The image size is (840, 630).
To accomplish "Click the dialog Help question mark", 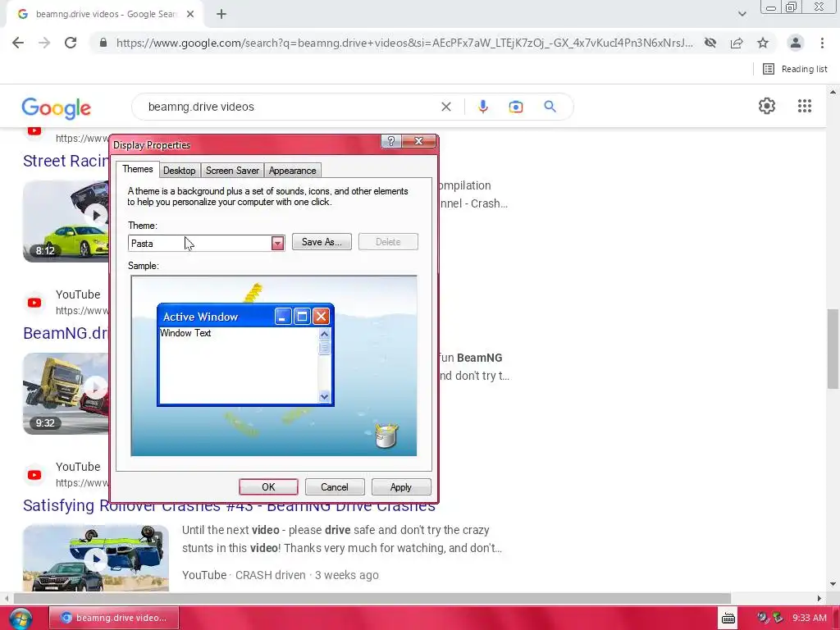I will coord(391,141).
